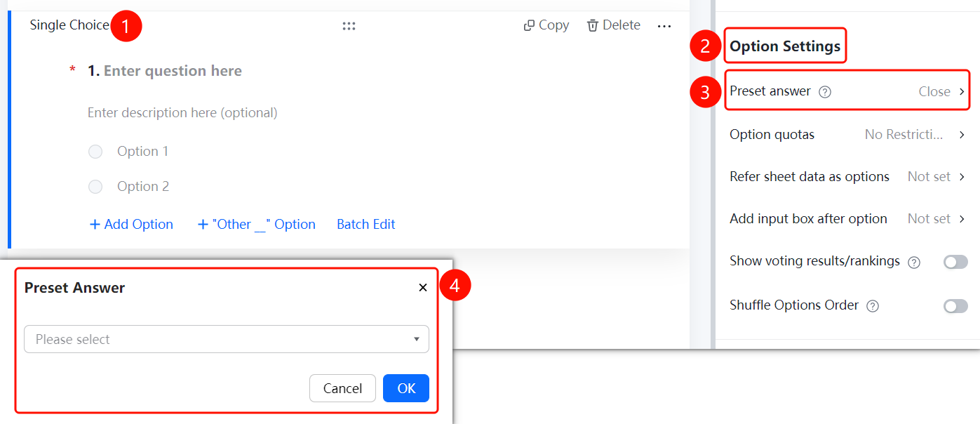Viewport: 980px width, 424px height.
Task: Expand the Preset answer setting
Action: pos(847,91)
